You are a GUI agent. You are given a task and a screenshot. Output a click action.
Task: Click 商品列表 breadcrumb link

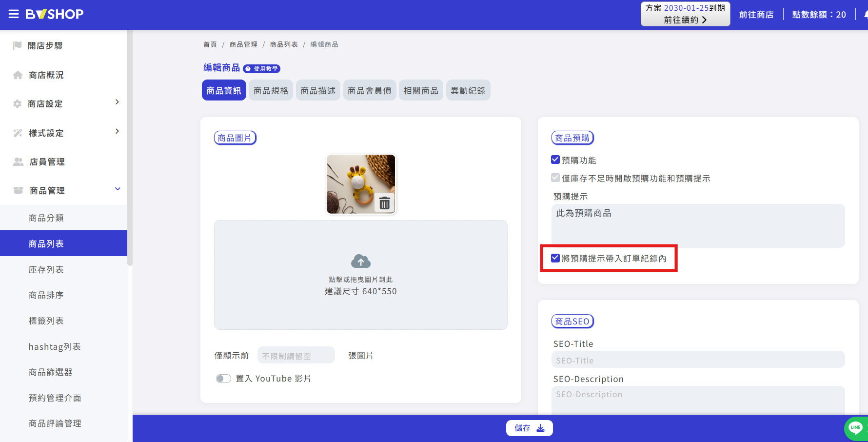coord(284,44)
